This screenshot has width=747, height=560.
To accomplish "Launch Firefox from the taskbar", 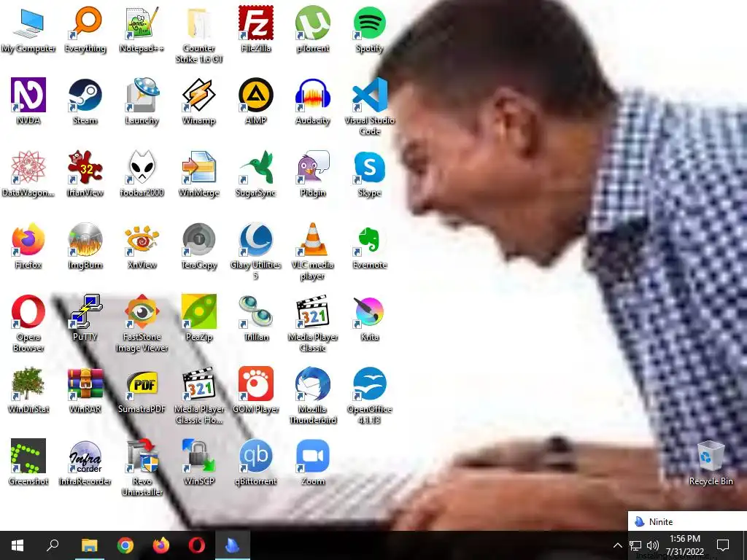I will [161, 545].
